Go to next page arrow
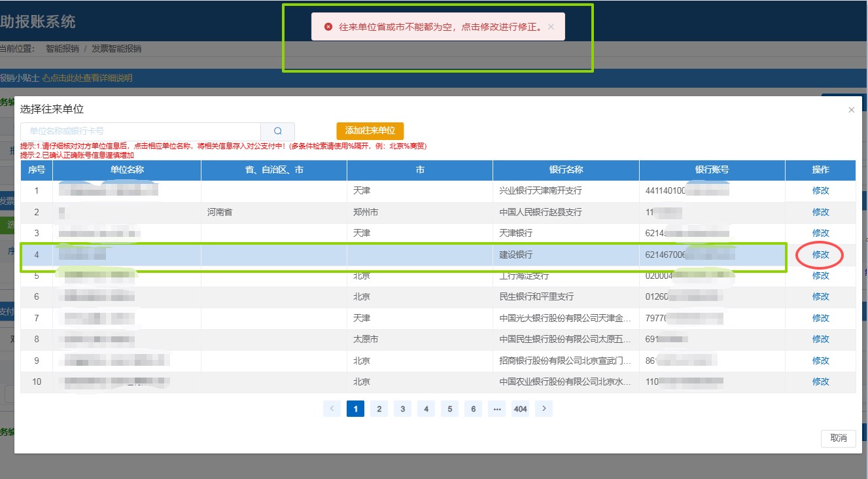Viewport: 868px width, 479px height. pos(544,409)
